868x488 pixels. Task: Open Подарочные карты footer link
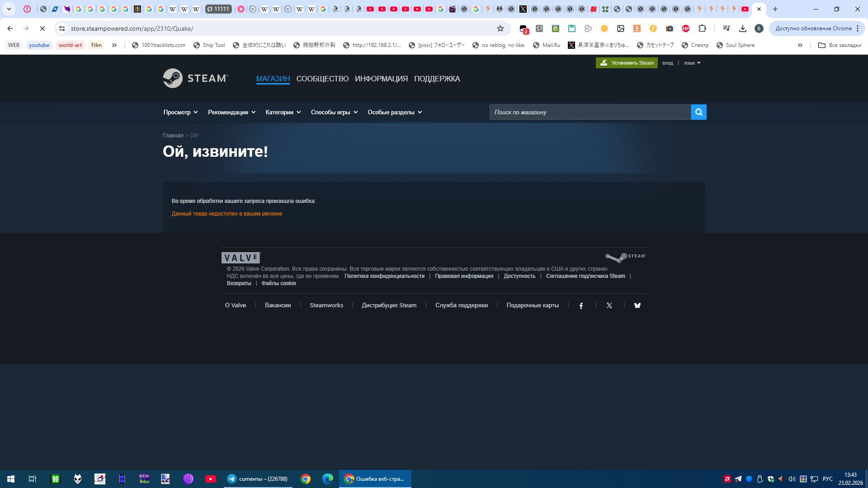click(x=533, y=305)
